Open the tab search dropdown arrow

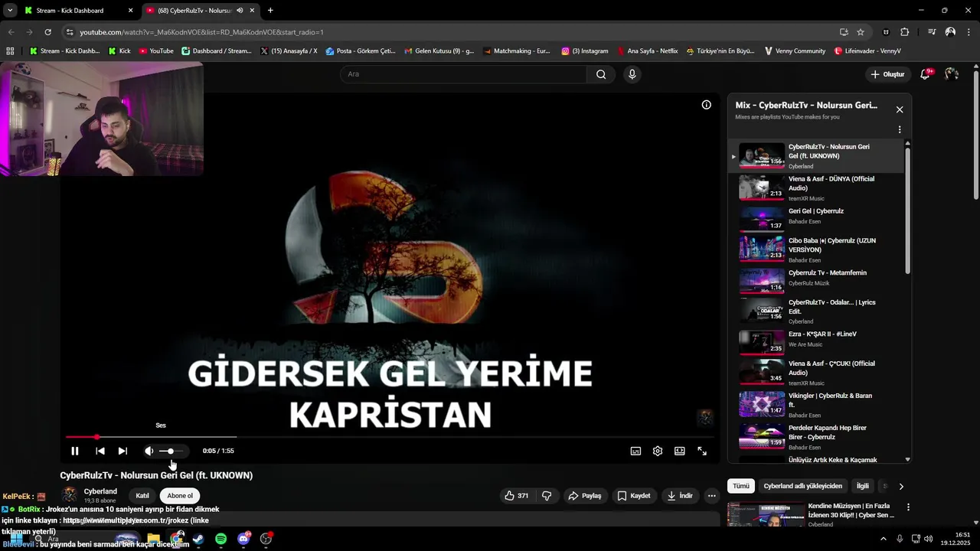[x=10, y=11]
